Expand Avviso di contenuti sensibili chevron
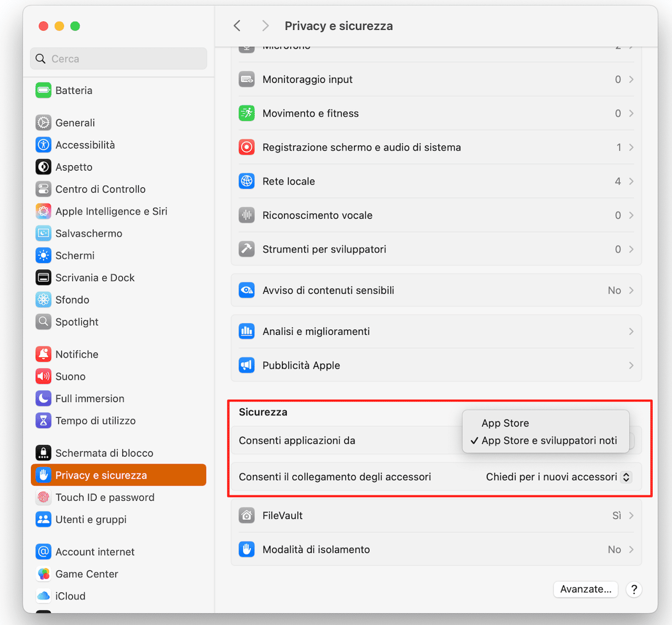Viewport: 672px width, 625px height. click(631, 290)
